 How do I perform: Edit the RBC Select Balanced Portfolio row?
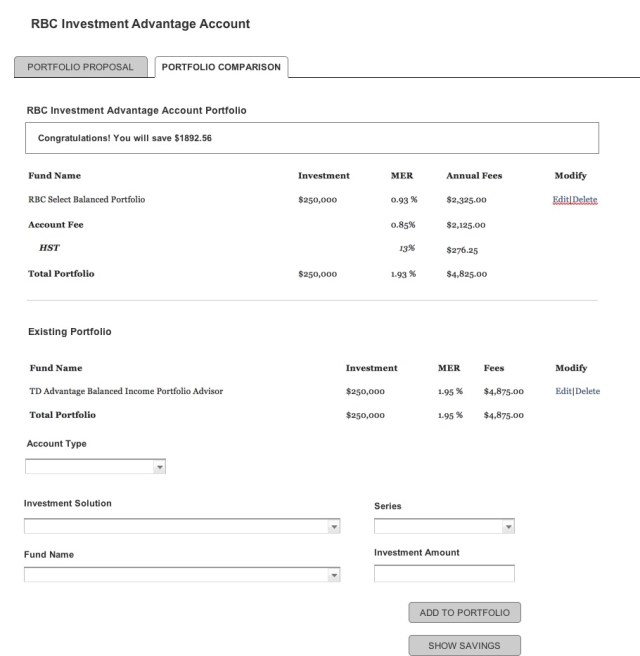pos(561,200)
